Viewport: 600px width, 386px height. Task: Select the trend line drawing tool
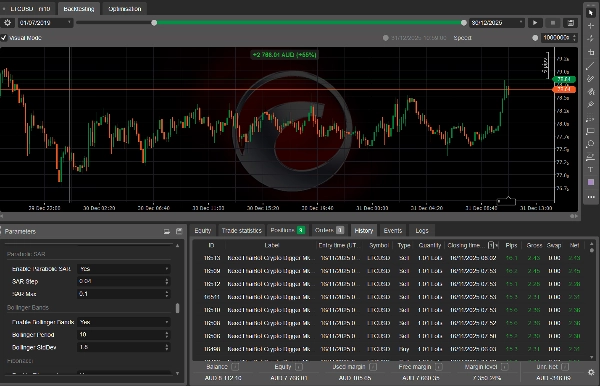(591, 65)
